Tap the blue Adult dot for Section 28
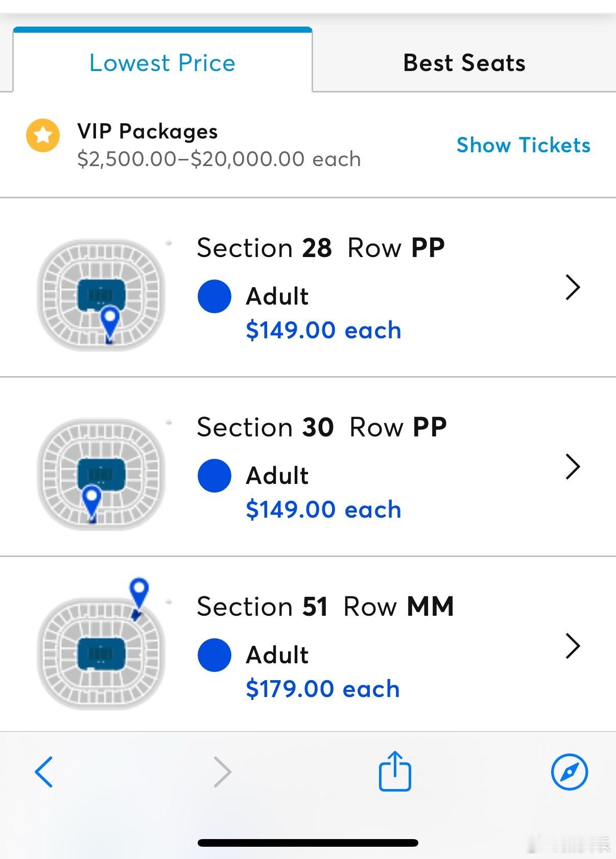This screenshot has width=616, height=859. [215, 296]
